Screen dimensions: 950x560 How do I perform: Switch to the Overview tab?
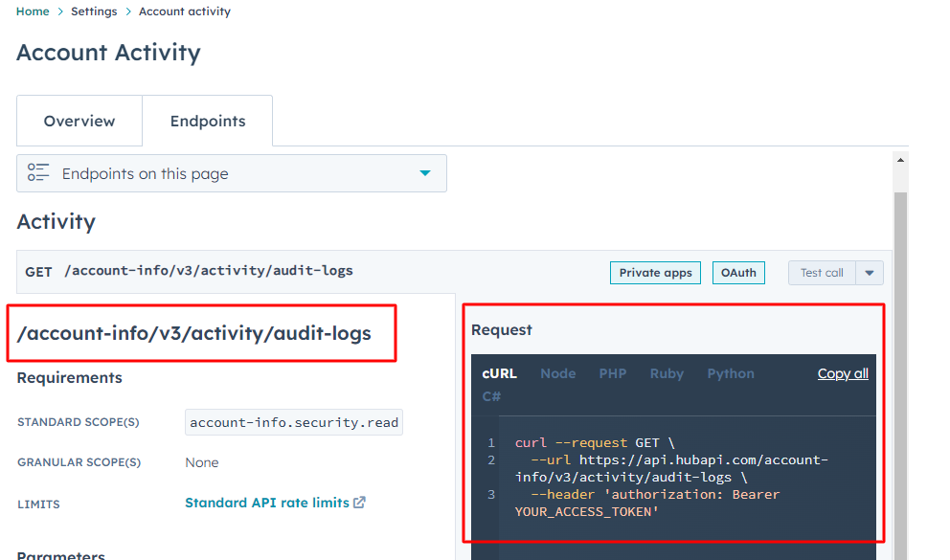point(79,121)
